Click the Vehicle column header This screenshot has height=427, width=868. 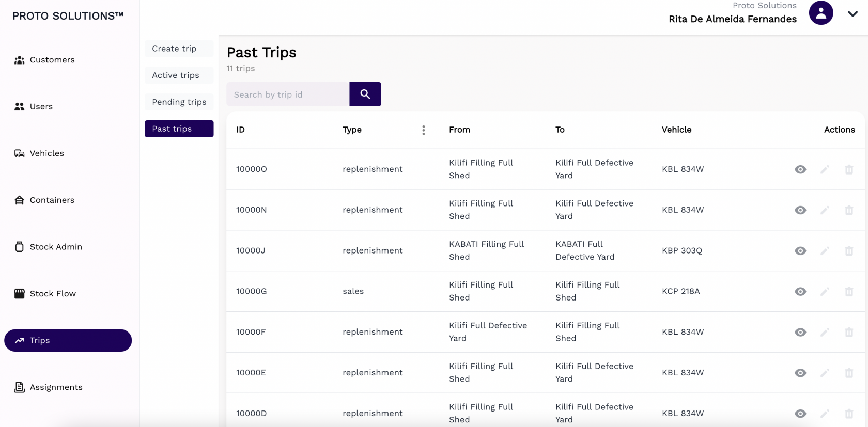pyautogui.click(x=676, y=130)
